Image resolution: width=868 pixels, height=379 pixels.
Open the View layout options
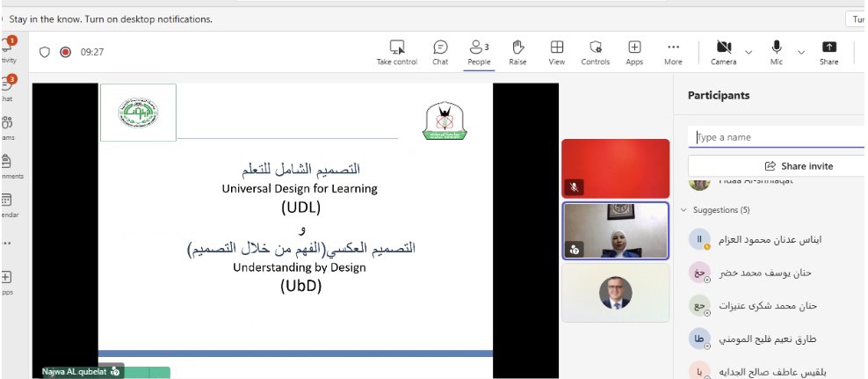pos(557,53)
